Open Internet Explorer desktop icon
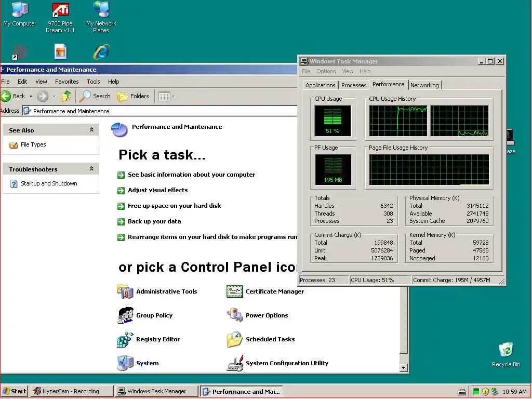The image size is (532, 399). [x=101, y=52]
